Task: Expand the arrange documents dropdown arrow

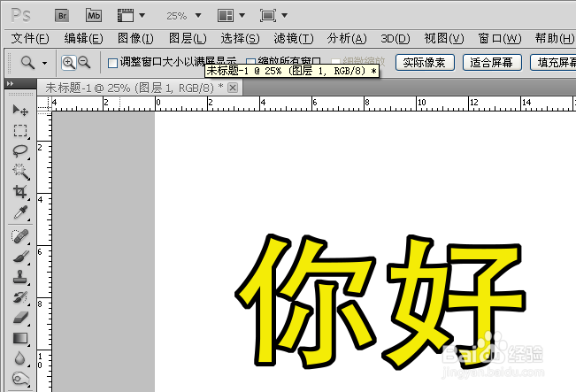Action: click(x=242, y=15)
